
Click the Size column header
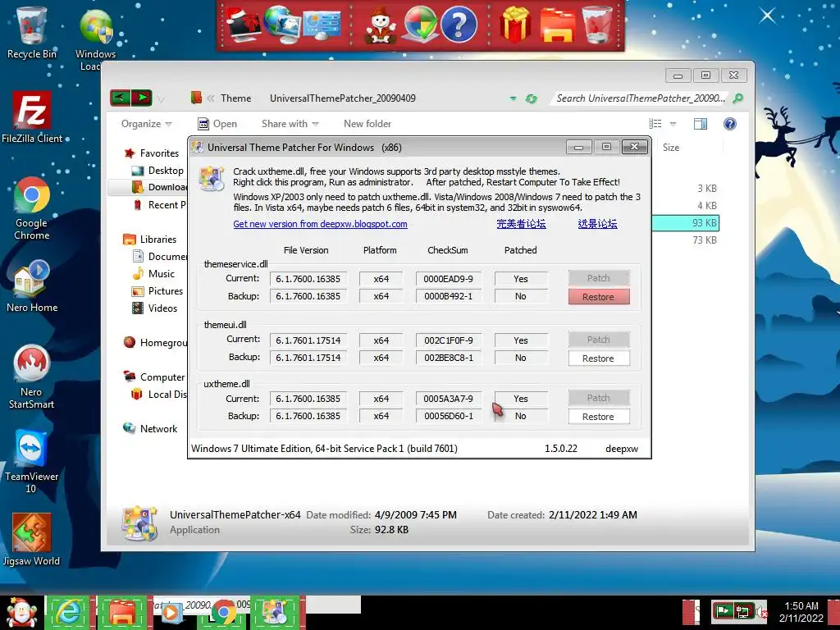pyautogui.click(x=671, y=148)
